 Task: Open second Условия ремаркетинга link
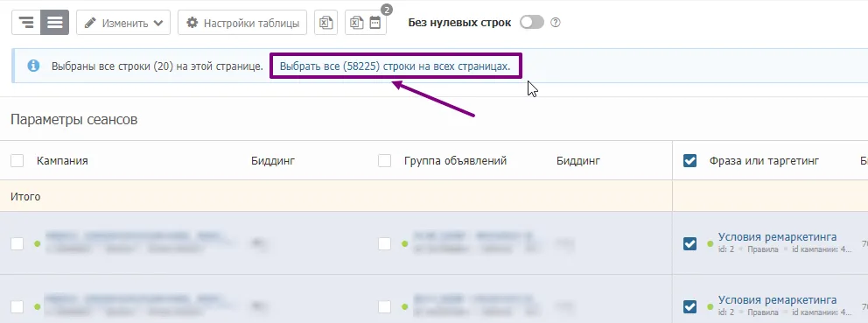click(777, 300)
